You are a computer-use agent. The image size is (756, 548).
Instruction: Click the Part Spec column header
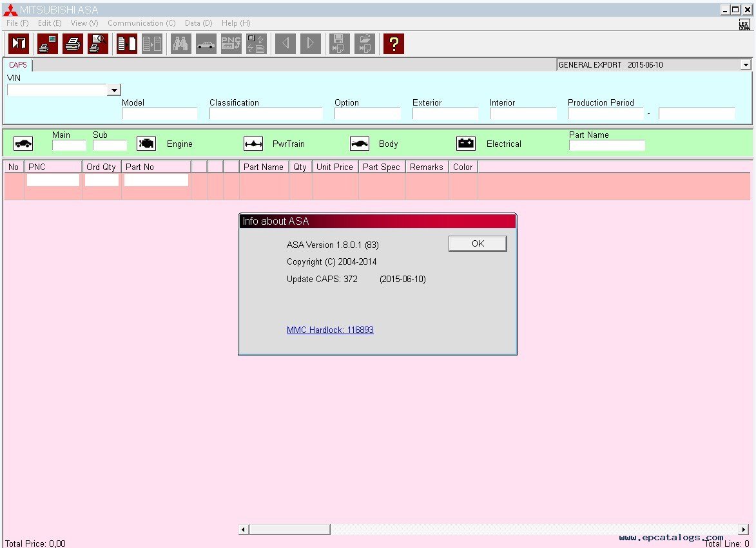[382, 167]
